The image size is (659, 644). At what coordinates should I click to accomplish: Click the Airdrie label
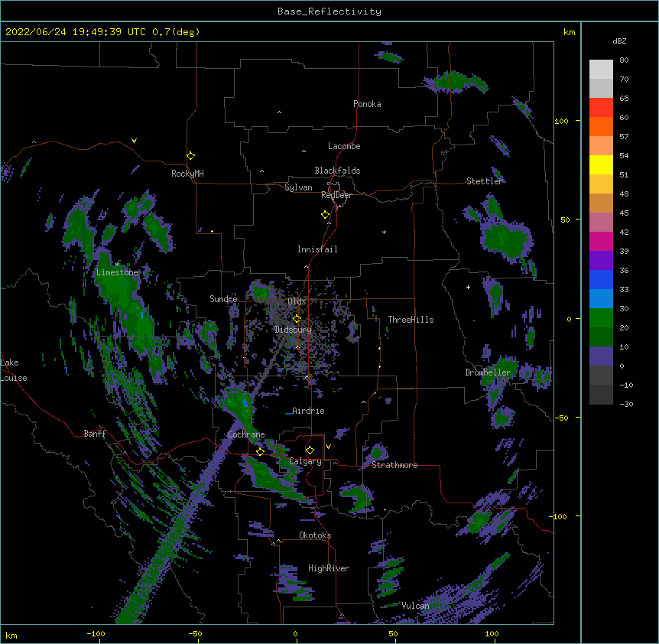point(309,411)
